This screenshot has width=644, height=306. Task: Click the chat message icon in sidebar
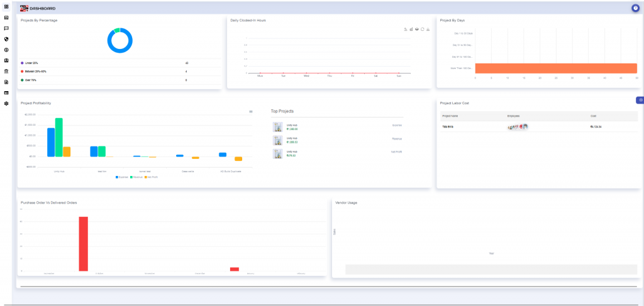(6, 28)
